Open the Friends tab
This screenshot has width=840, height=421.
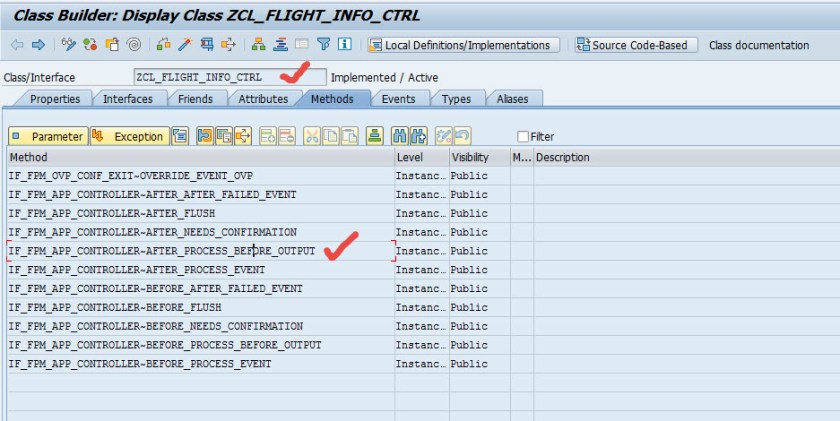point(195,99)
